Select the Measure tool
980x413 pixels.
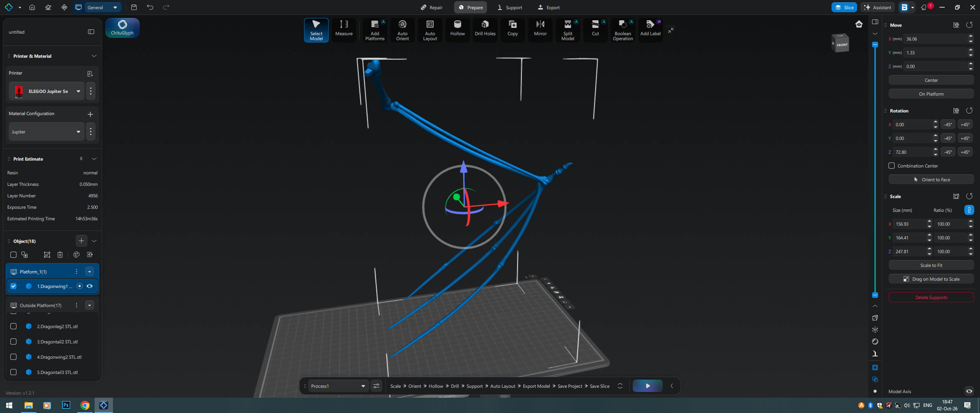click(x=344, y=30)
